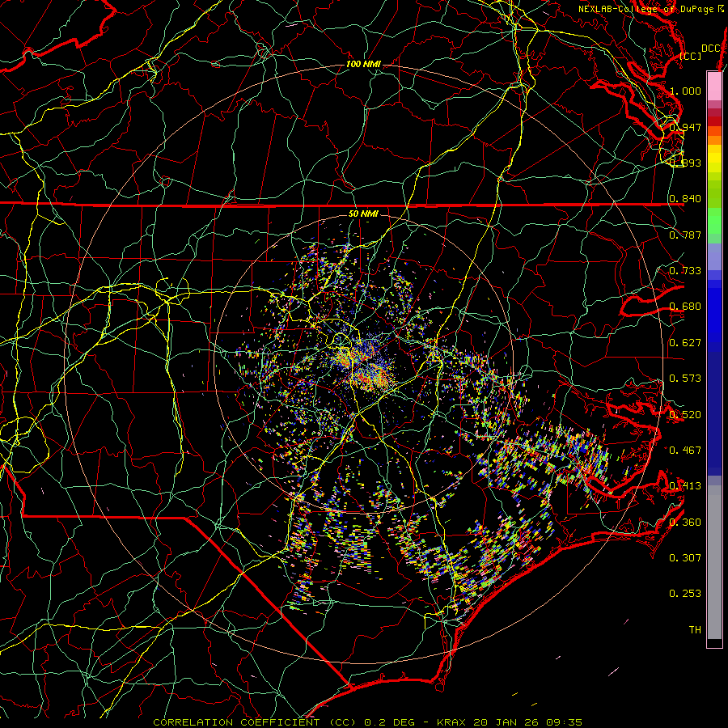This screenshot has width=728, height=728.
Task: Click the DCC label above the color scale
Action: point(711,49)
